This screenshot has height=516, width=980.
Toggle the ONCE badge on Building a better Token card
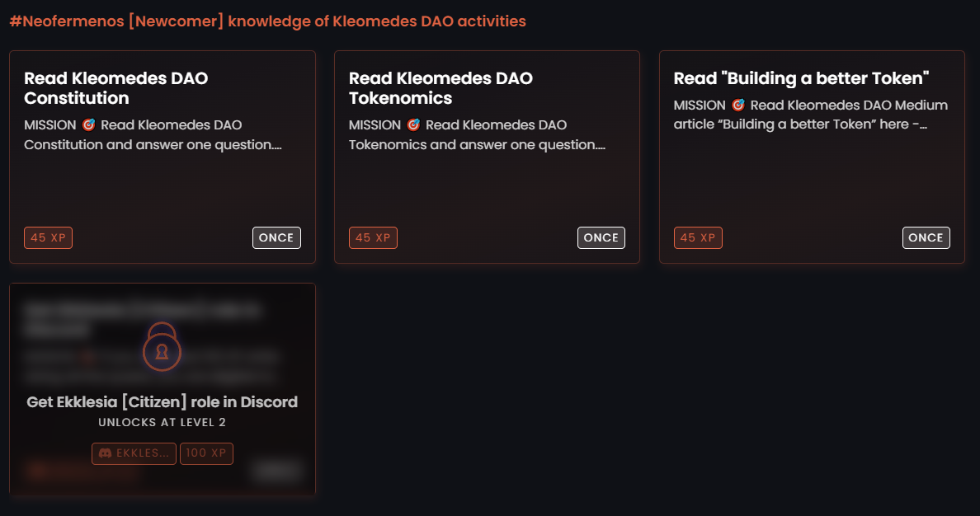coord(926,237)
